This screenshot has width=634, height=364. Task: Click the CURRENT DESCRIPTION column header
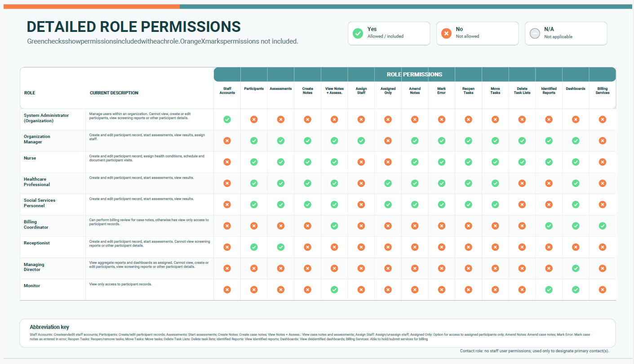point(114,93)
